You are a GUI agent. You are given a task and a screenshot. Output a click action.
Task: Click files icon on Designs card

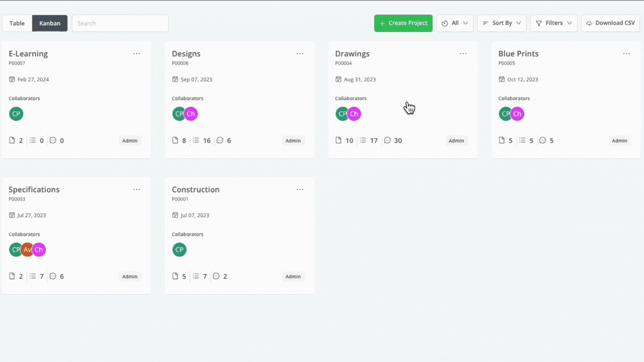[175, 140]
